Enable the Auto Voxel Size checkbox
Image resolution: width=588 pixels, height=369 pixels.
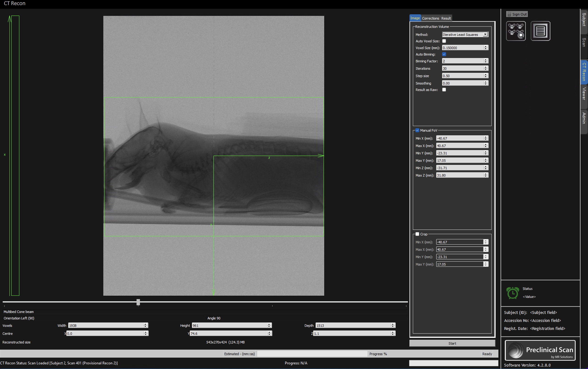(444, 41)
